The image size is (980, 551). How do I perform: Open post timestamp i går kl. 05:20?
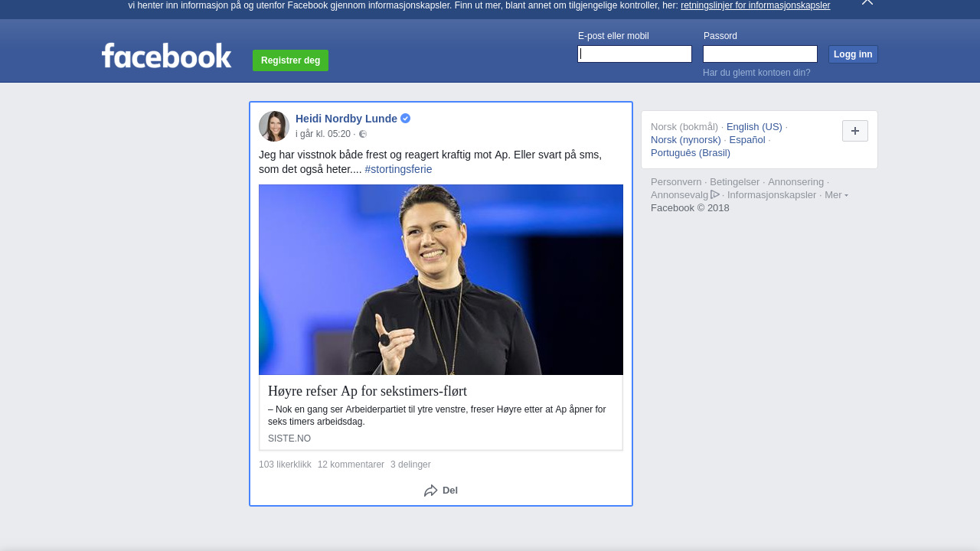click(323, 134)
